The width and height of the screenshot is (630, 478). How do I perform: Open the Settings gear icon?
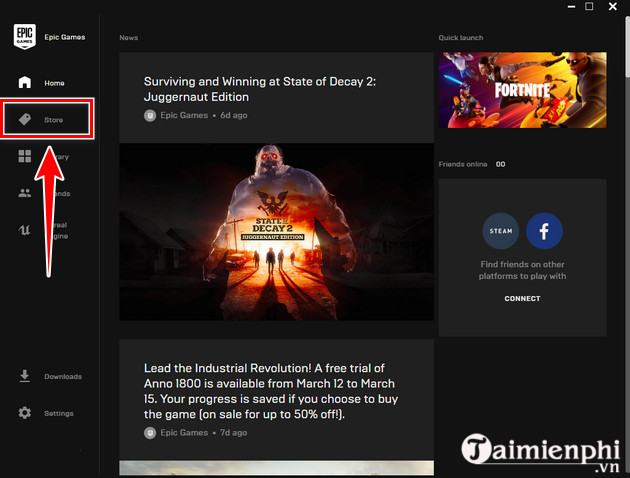[25, 413]
